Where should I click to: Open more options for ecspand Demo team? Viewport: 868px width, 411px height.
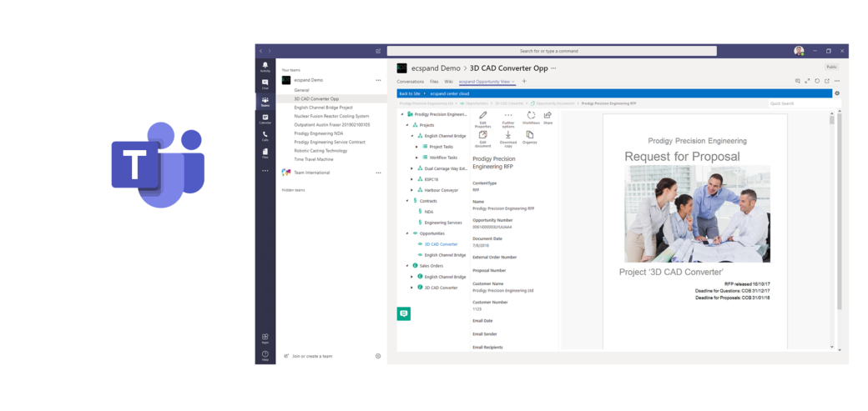click(379, 80)
